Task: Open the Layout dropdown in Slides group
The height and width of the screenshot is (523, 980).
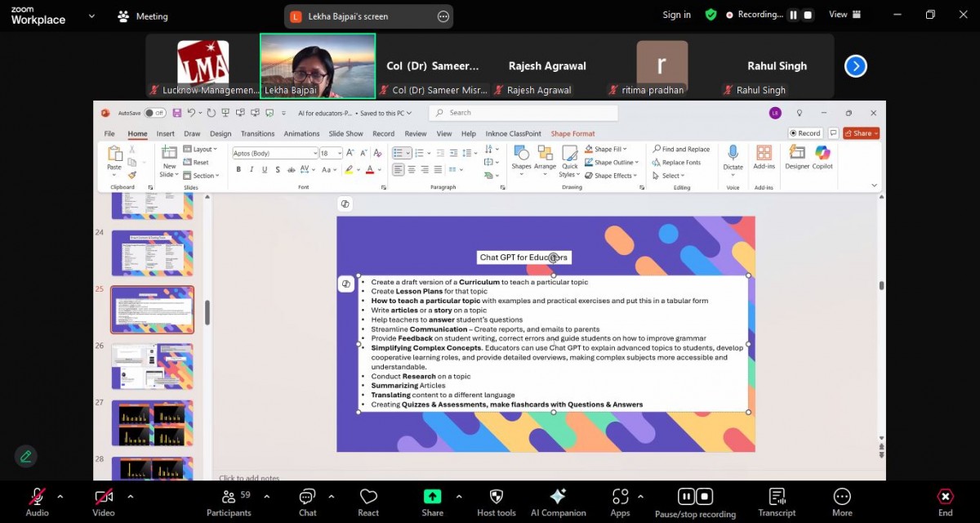Action: (x=199, y=150)
